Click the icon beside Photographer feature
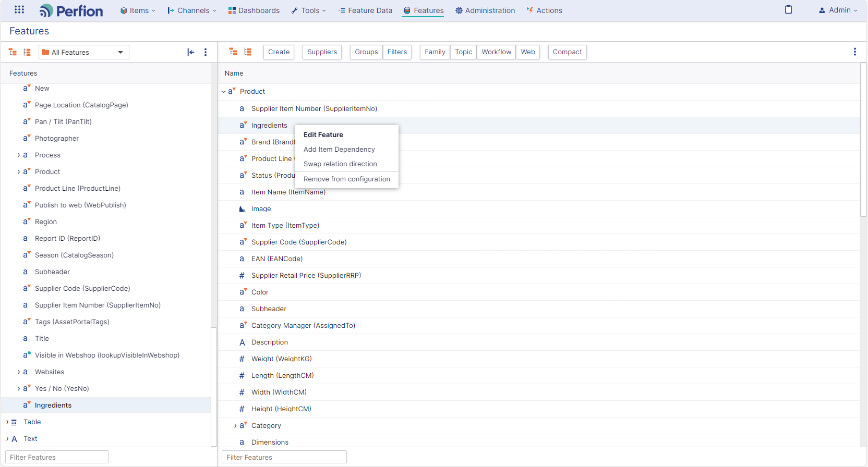The height and width of the screenshot is (467, 868). point(27,138)
